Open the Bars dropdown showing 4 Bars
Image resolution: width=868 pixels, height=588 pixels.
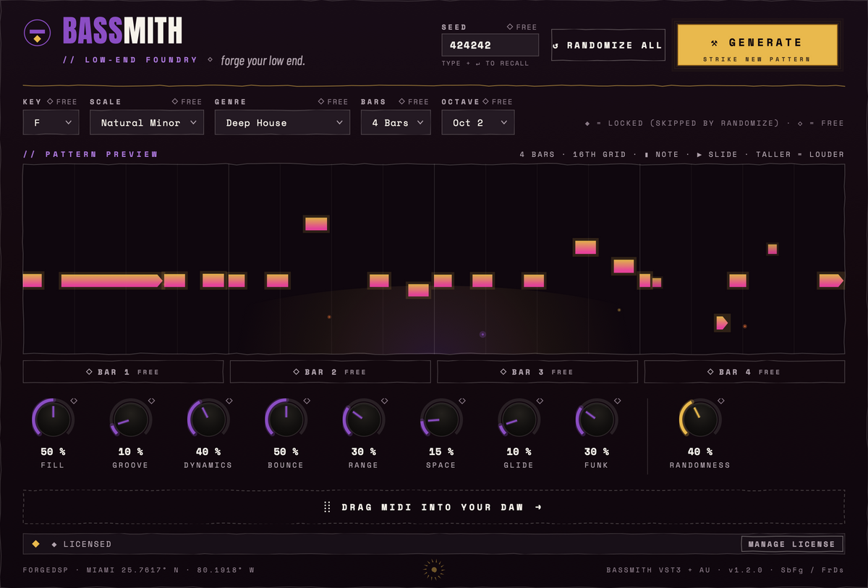[x=396, y=123]
